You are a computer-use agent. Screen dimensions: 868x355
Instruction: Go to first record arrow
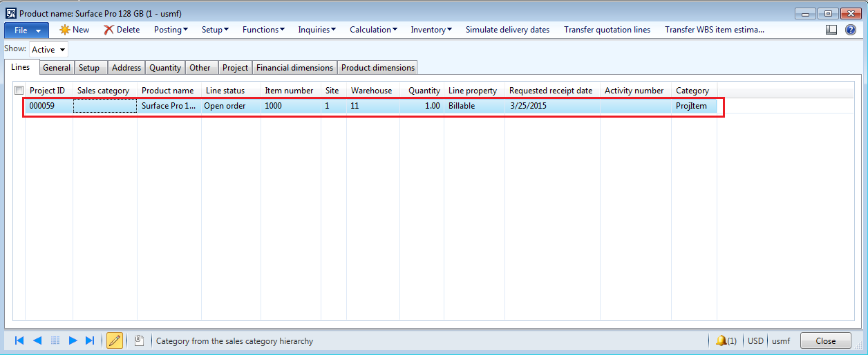tap(19, 340)
